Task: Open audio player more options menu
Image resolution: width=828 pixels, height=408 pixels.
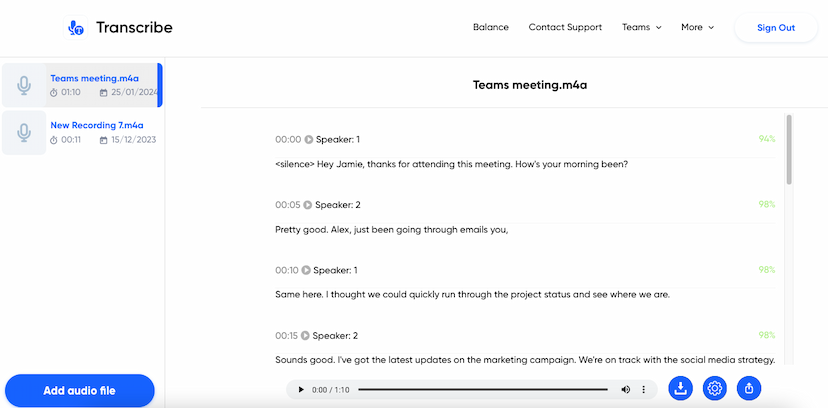Action: (x=643, y=389)
